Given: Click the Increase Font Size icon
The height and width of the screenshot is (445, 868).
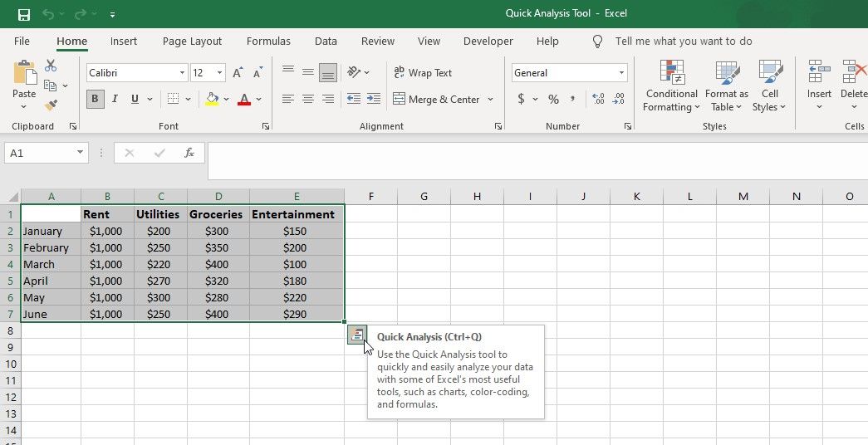Looking at the screenshot, I should [238, 73].
